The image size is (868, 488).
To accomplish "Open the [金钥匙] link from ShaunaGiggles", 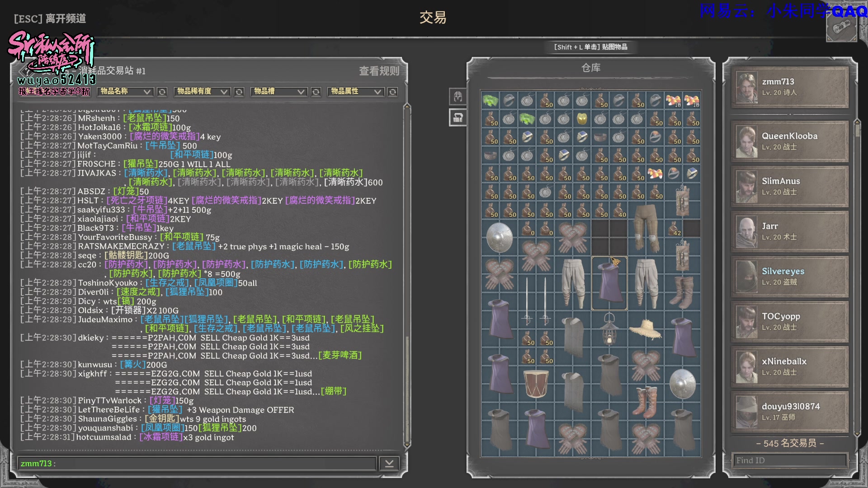I will point(162,419).
